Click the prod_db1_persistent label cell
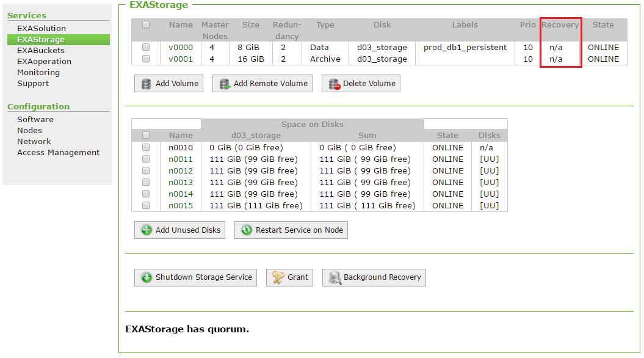 [465, 48]
